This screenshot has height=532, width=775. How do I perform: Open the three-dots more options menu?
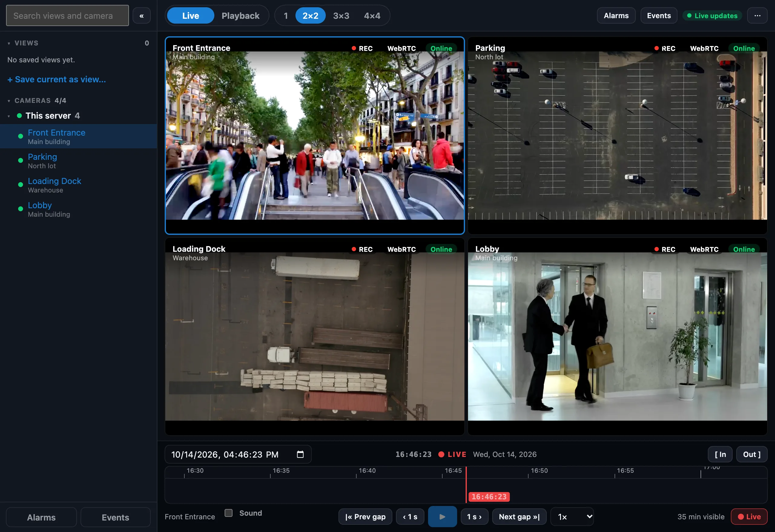(x=757, y=16)
